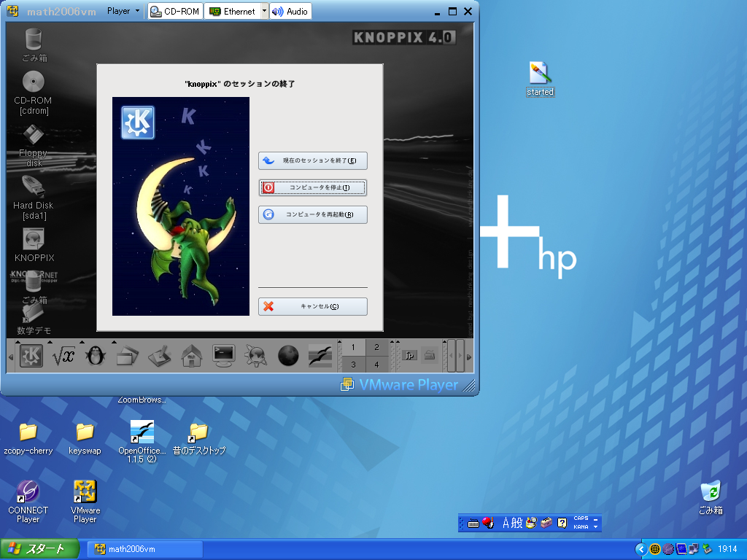Open the KNOPPIX desktop icon
747x560 pixels.
tap(34, 245)
